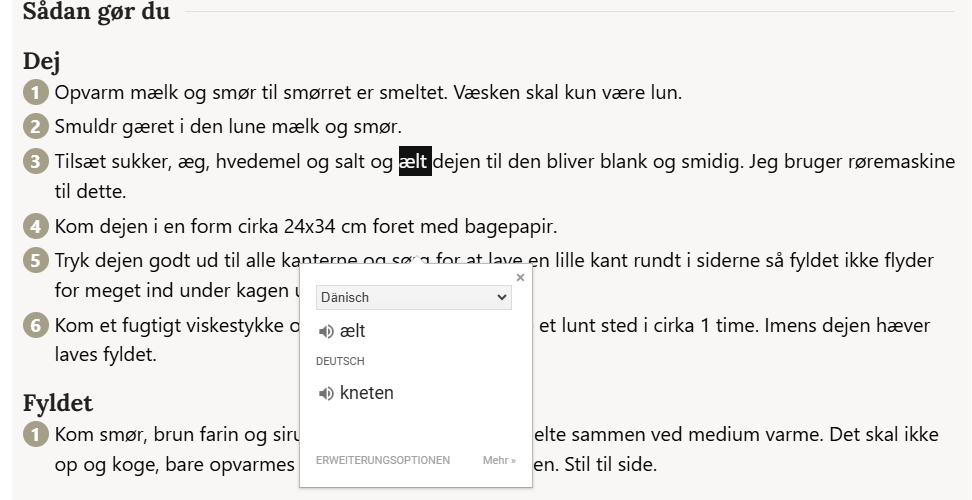Click step 5 number badge under Dej

coord(36,261)
